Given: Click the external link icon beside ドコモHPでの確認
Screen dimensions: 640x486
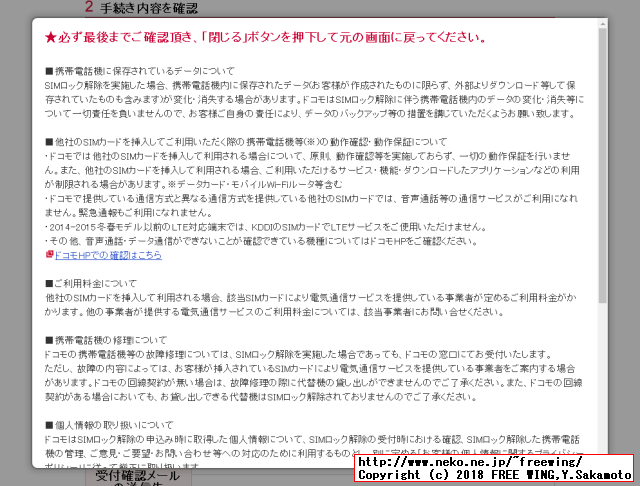Looking at the screenshot, I should tap(49, 255).
